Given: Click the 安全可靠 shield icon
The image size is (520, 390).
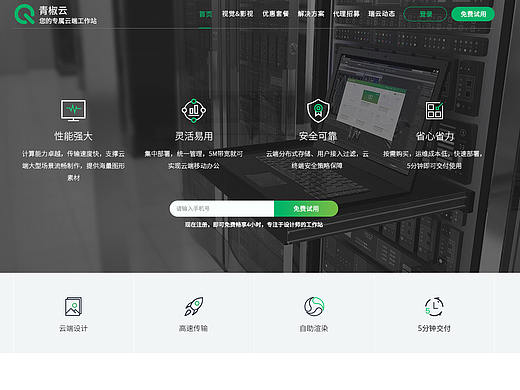Looking at the screenshot, I should coord(318,111).
